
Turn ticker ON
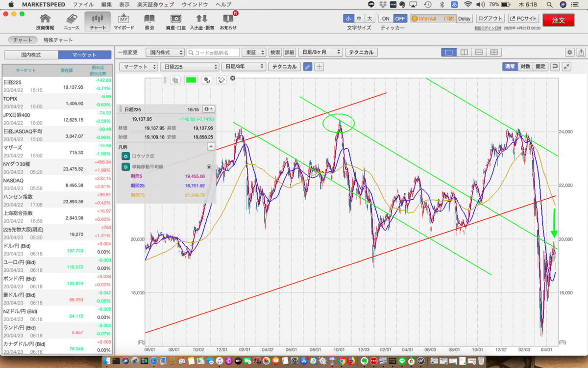tap(386, 19)
